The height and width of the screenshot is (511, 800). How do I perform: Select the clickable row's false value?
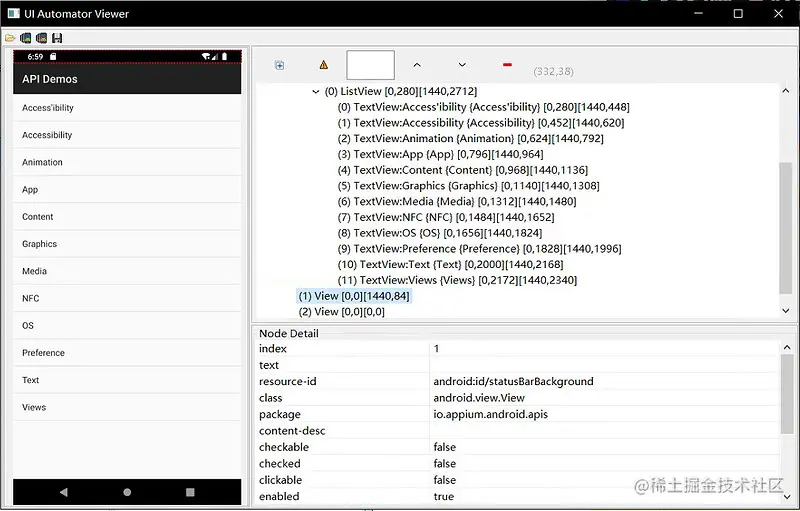pos(444,480)
